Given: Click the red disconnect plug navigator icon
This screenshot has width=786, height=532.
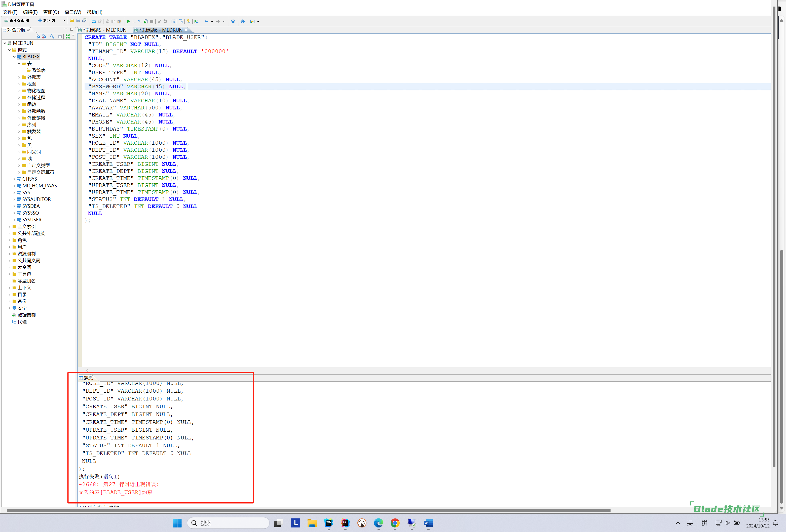Looking at the screenshot, I should (44, 36).
